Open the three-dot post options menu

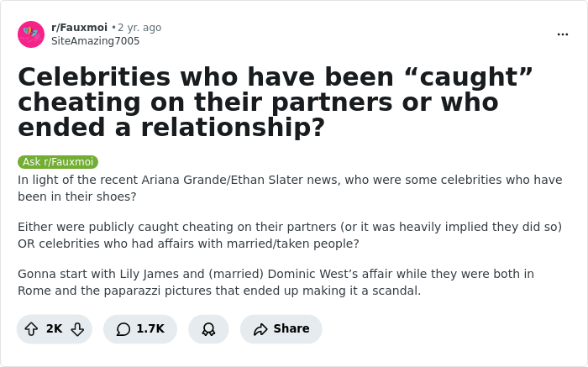coord(563,34)
